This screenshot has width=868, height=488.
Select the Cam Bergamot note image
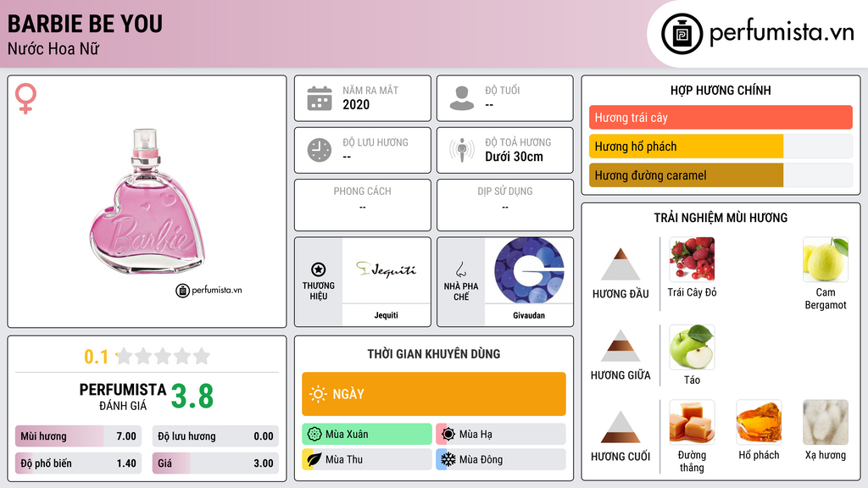(x=826, y=259)
